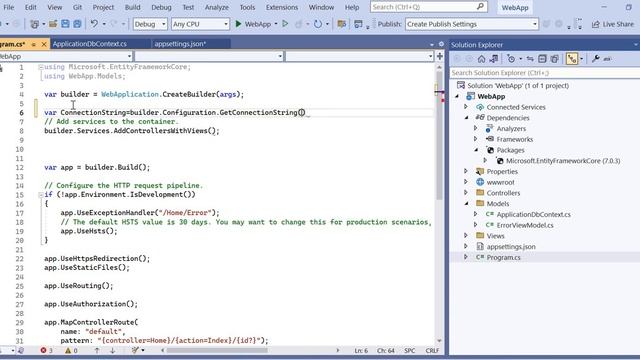Click the Search (Ctrl+Q) box
This screenshot has width=640, height=360.
click(429, 7)
